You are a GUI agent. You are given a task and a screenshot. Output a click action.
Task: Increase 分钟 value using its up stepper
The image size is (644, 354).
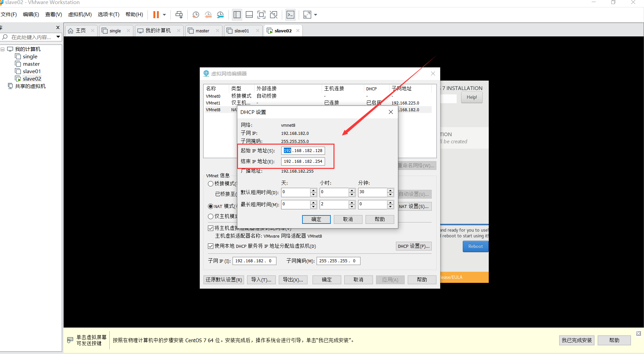390,190
